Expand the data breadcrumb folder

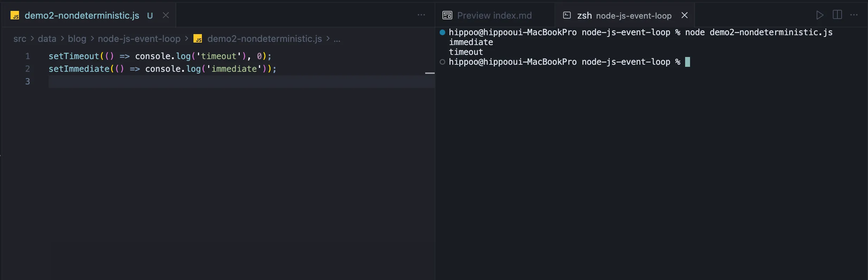[47, 39]
